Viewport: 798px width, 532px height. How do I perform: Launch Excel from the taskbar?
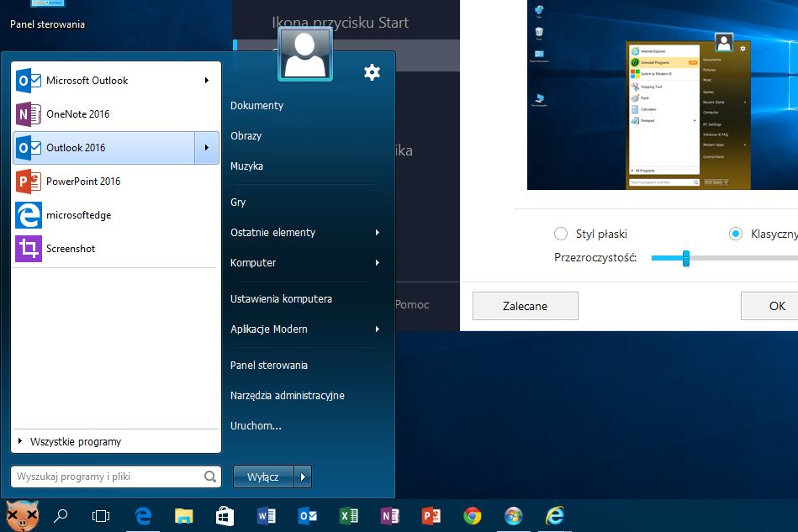coord(349,516)
